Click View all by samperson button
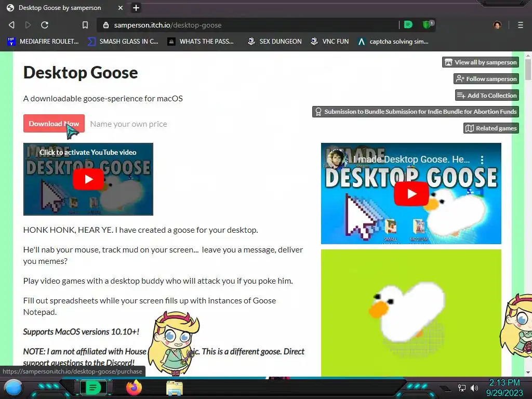 pos(481,62)
